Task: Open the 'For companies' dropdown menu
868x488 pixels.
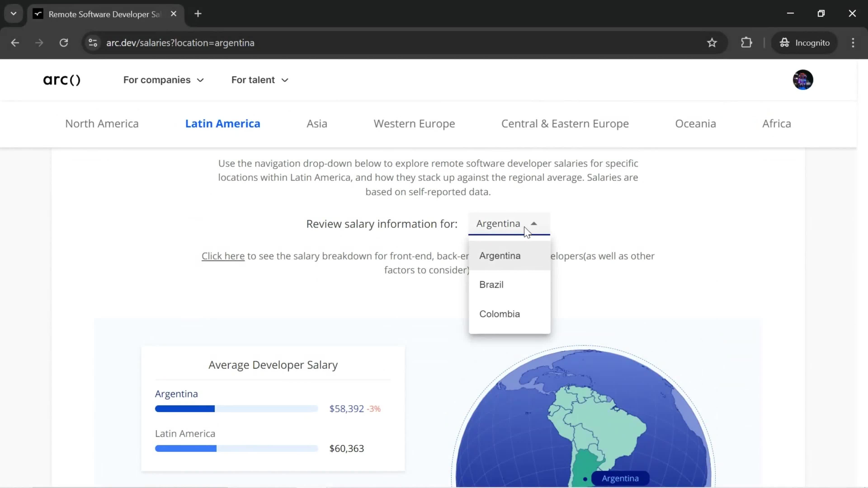Action: pos(164,80)
